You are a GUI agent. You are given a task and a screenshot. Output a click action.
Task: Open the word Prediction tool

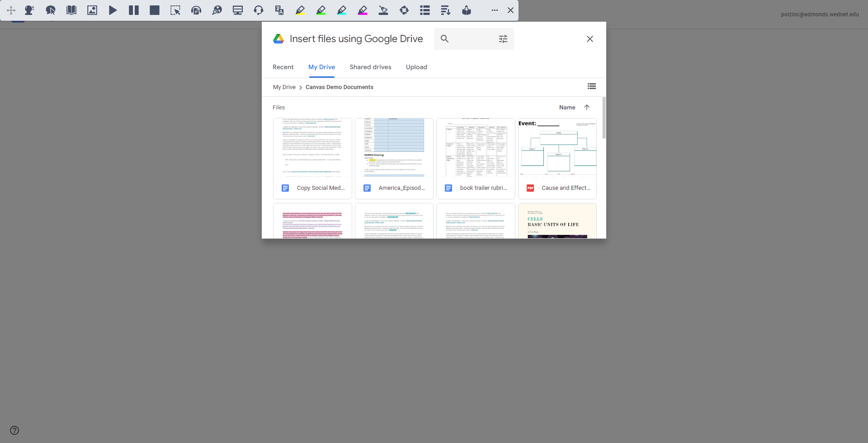[29, 10]
